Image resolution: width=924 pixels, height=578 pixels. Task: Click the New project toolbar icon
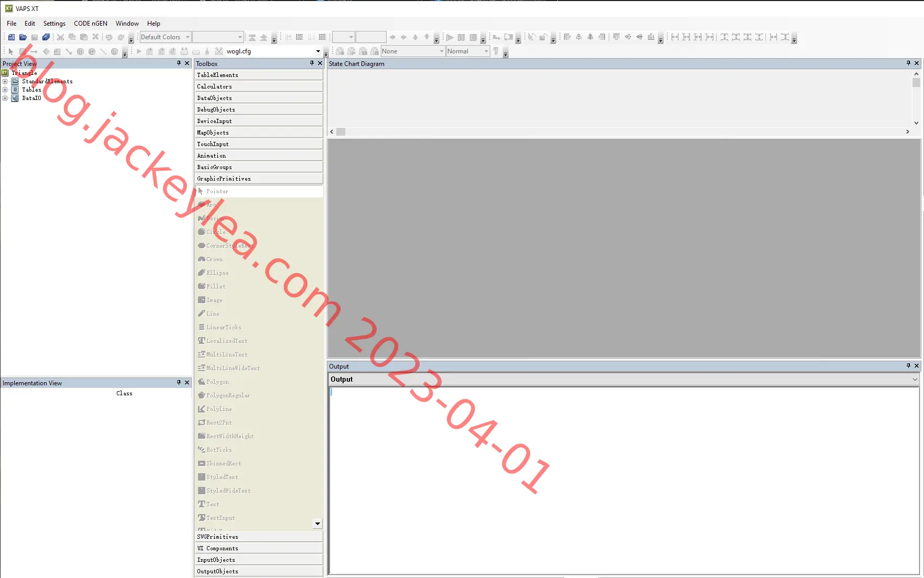tap(11, 37)
